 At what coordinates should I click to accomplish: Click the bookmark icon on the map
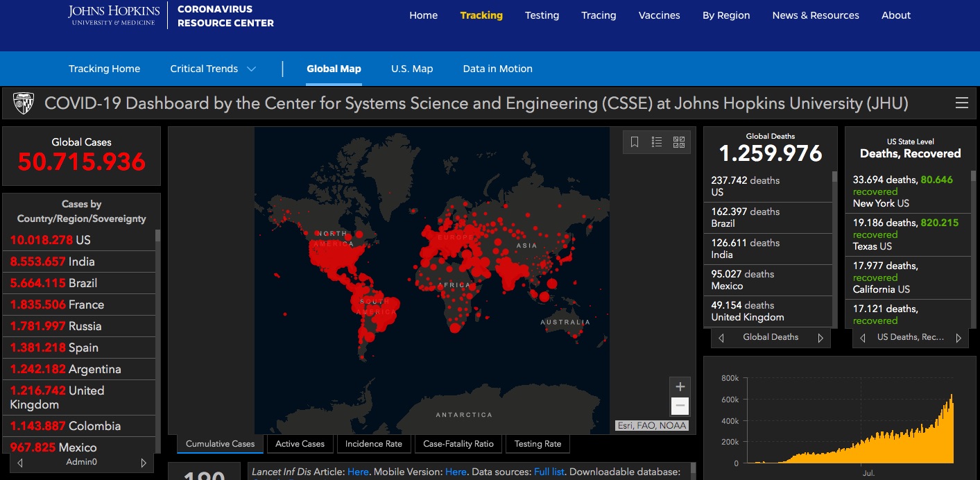[635, 142]
